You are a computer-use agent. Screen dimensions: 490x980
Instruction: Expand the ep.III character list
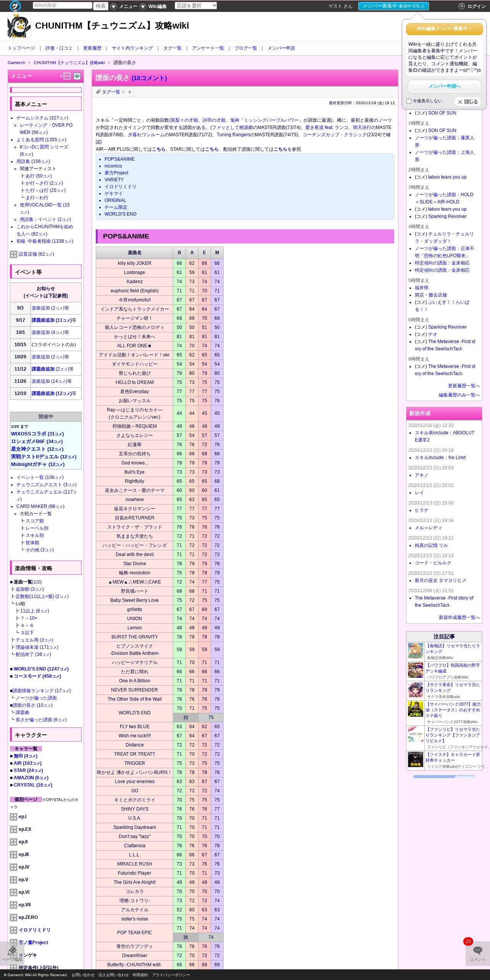[x=13, y=854]
